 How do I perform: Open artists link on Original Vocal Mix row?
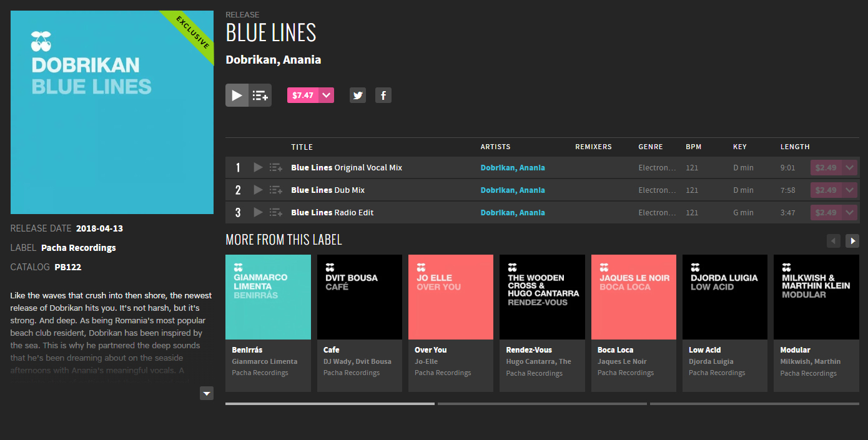click(513, 167)
